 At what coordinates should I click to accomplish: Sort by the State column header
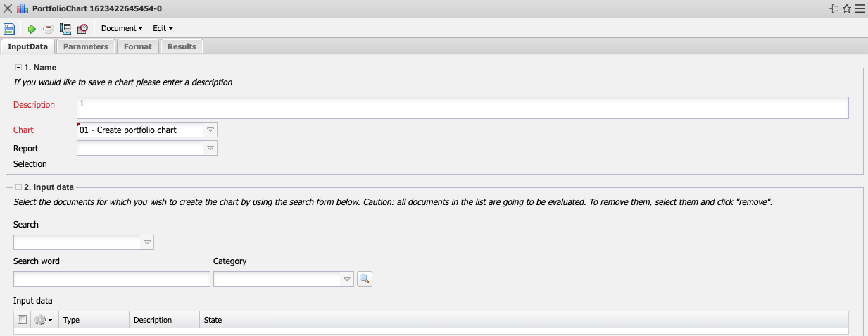tap(235, 320)
